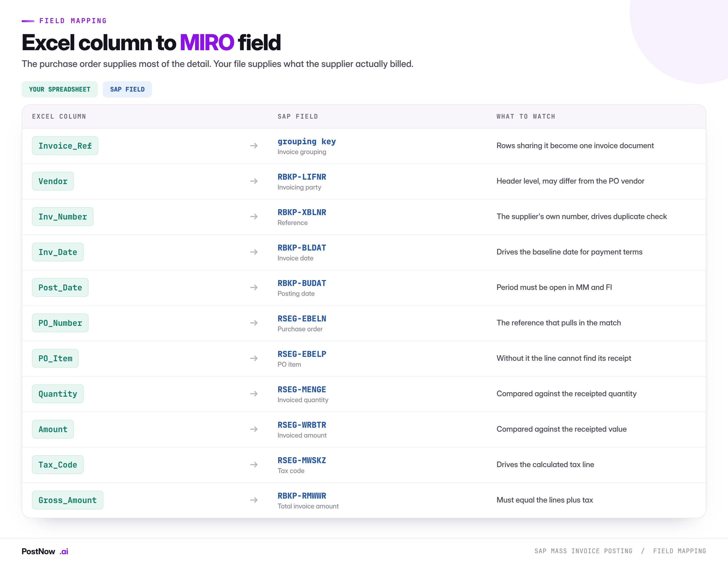
Task: Click the arrow icon beside Vendor
Action: click(254, 181)
